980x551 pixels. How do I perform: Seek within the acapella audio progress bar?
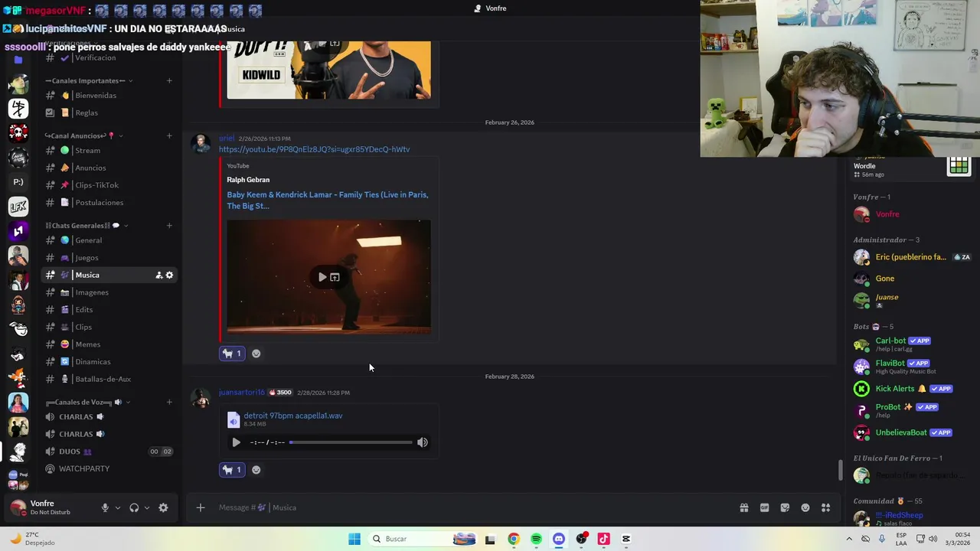click(351, 442)
